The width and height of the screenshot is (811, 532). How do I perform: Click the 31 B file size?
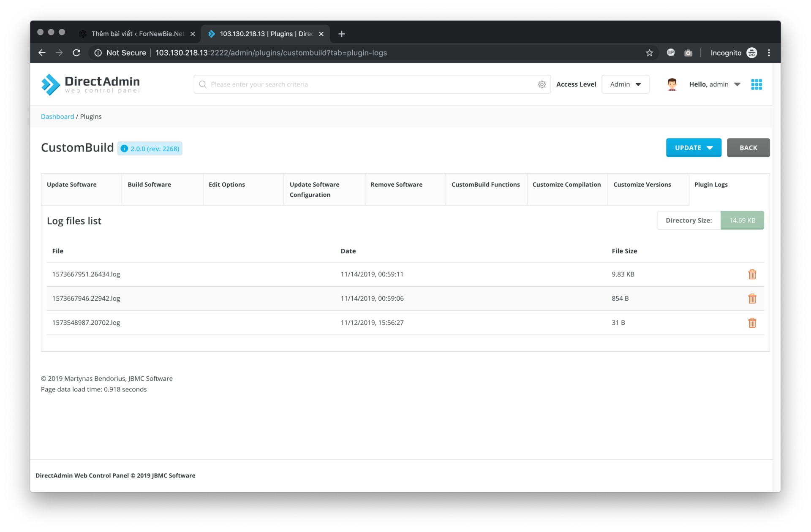[x=618, y=323]
